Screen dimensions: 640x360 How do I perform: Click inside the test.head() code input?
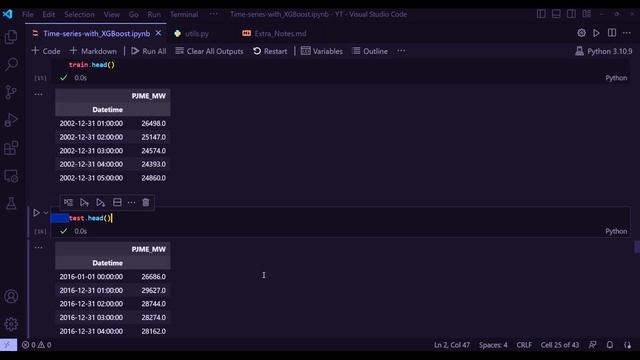(340, 218)
